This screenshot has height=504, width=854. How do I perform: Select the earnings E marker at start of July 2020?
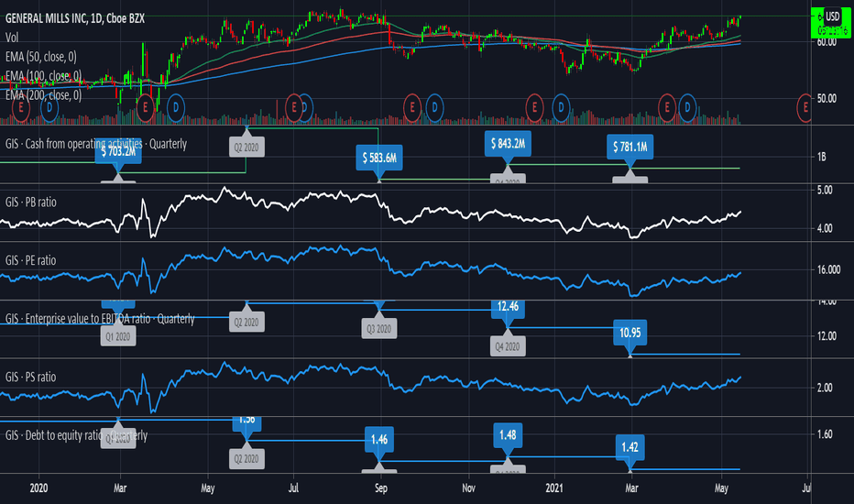point(293,108)
